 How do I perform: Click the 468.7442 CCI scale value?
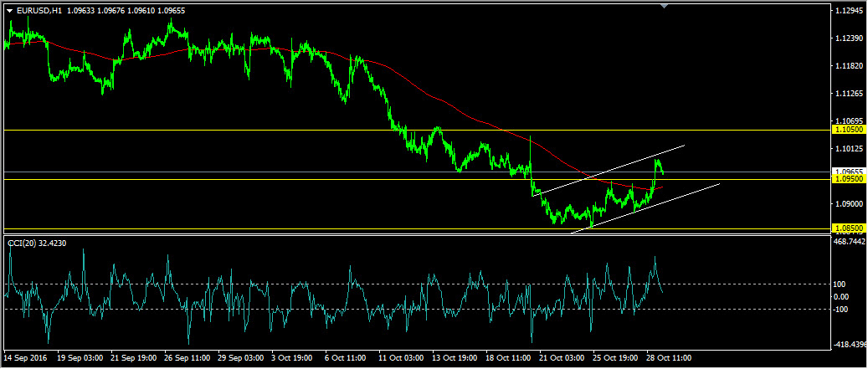pos(851,242)
